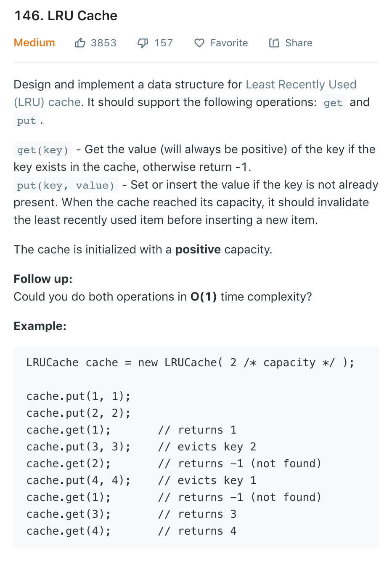
Task: Click the bold O(1) text
Action: point(204,297)
